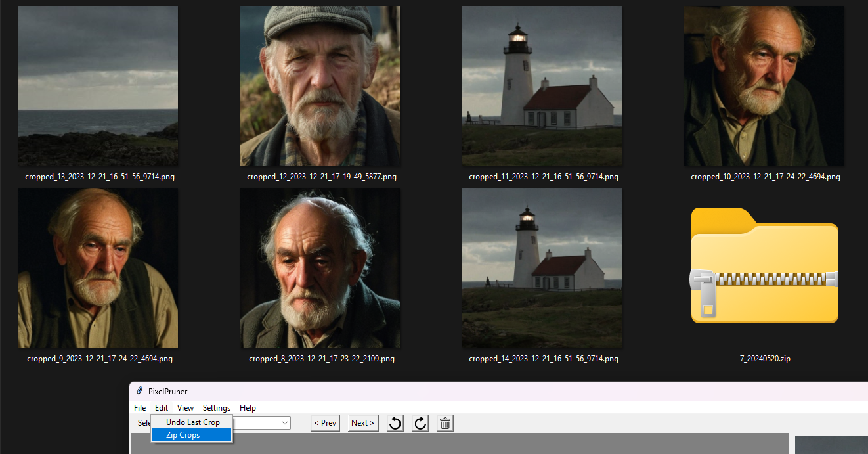
Task: Select cropped_8 bearded man thumbnail
Action: (320, 268)
